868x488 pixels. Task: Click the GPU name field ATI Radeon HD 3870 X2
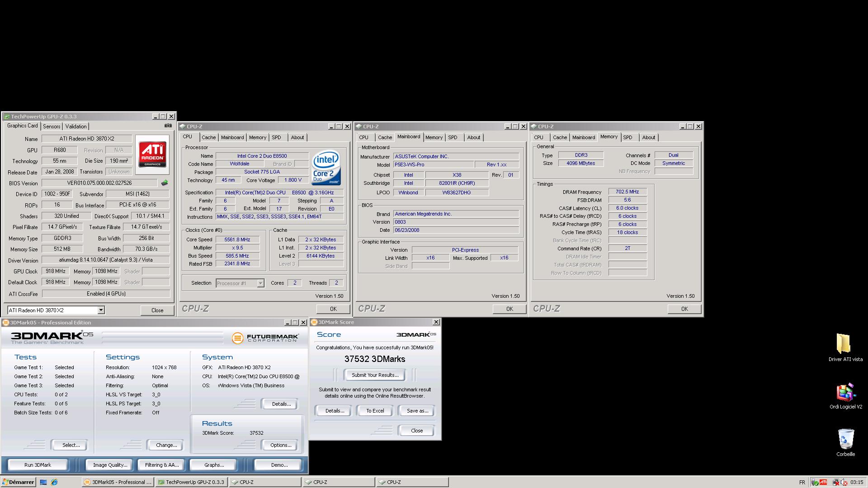tap(87, 139)
